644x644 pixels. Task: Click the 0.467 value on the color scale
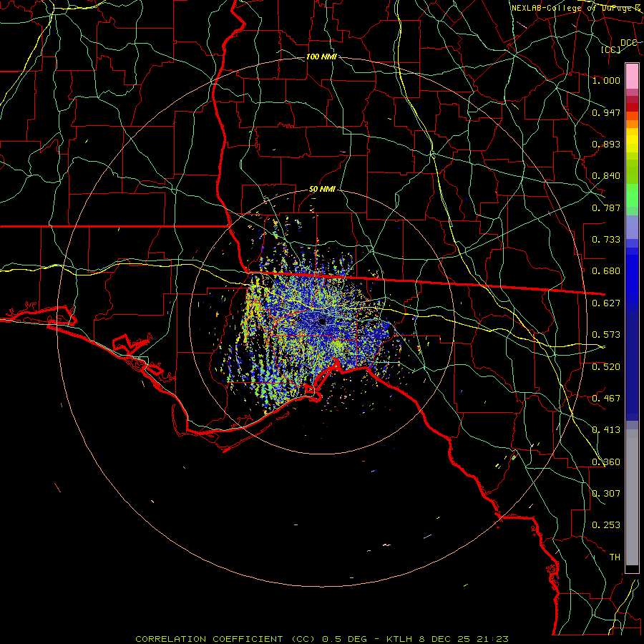pyautogui.click(x=606, y=399)
